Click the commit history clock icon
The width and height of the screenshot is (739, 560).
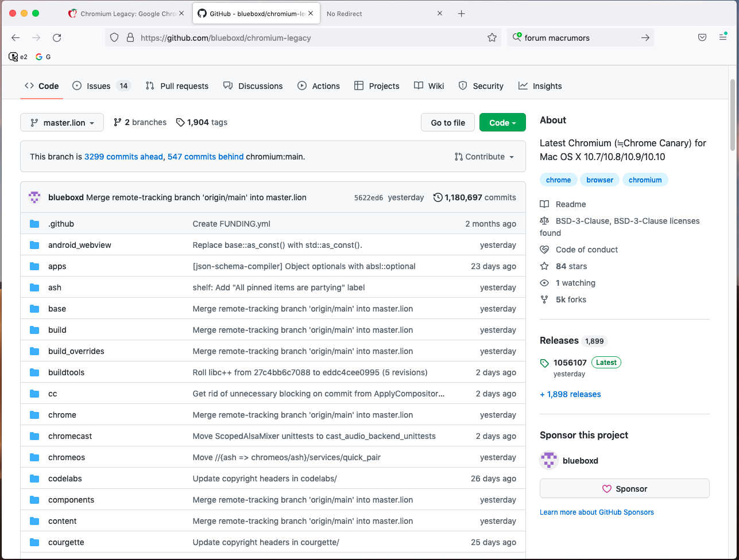point(438,197)
